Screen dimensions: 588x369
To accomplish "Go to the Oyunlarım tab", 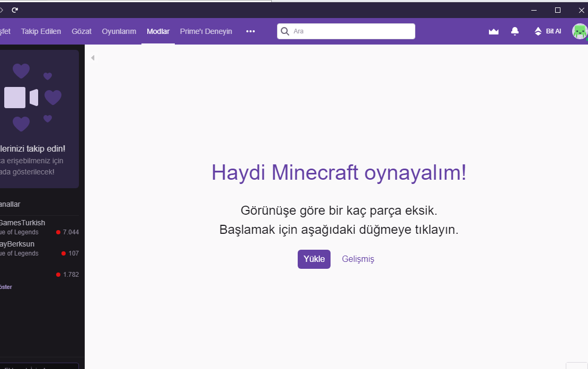I will (x=119, y=31).
